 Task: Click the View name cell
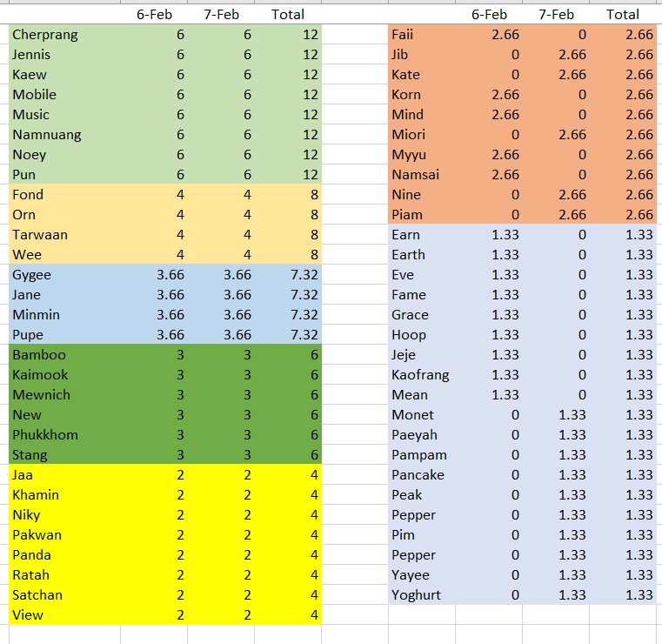point(64,615)
